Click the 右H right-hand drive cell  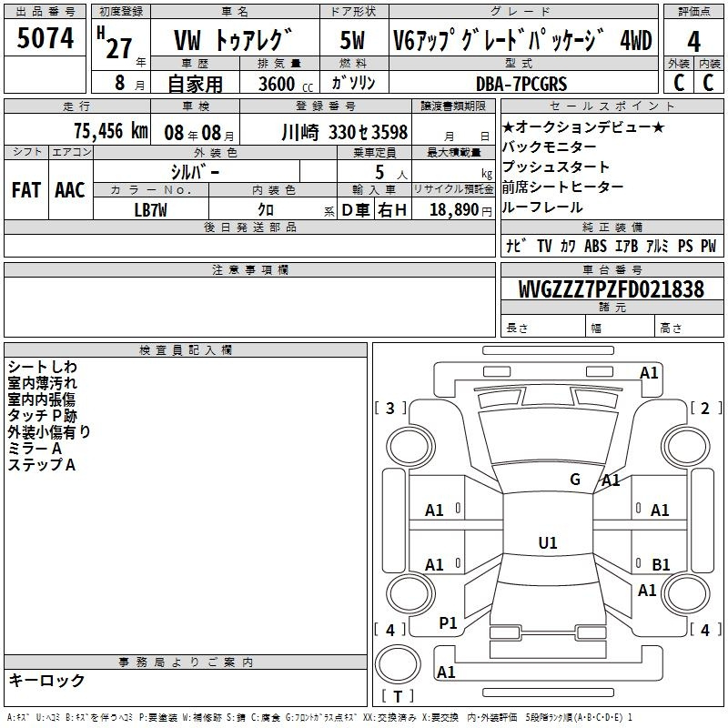tap(392, 210)
